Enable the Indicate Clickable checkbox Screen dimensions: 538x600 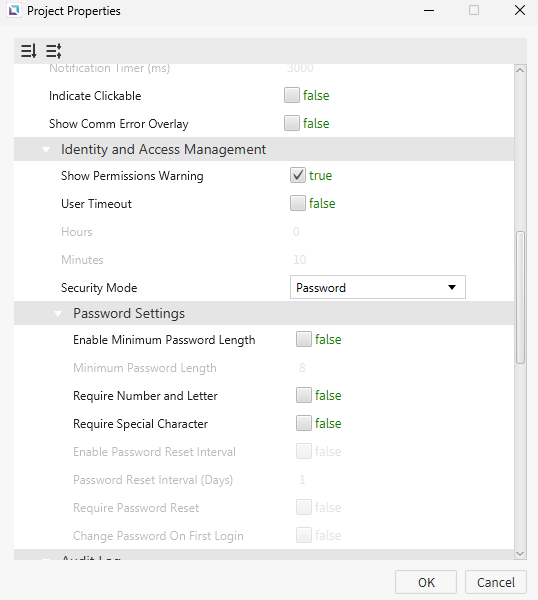pyautogui.click(x=292, y=95)
